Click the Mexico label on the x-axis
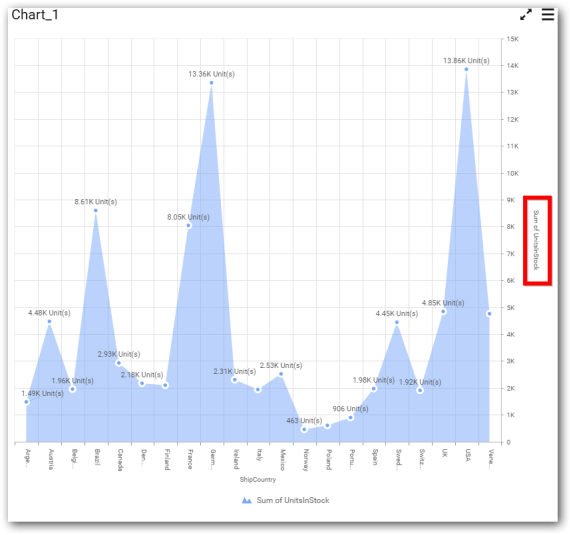Image resolution: width=571 pixels, height=535 pixels. pos(282,460)
